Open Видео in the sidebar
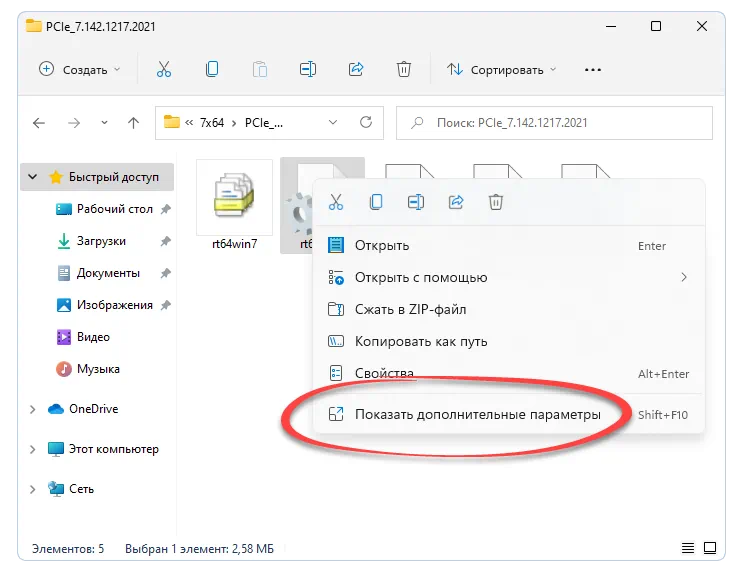The image size is (739, 573). (x=93, y=337)
